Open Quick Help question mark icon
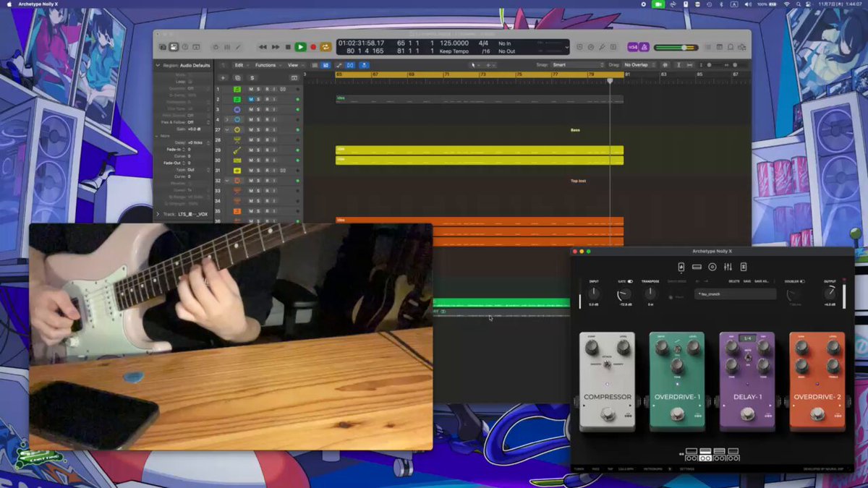 (185, 47)
